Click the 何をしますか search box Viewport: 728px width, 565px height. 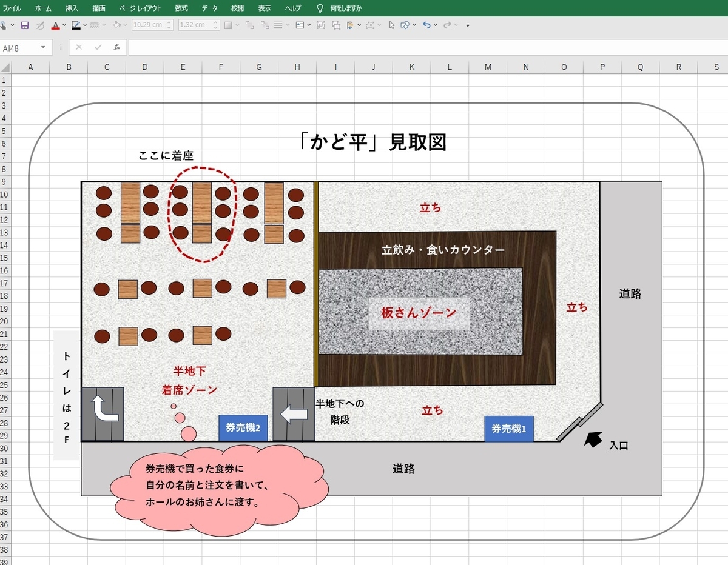[x=346, y=8]
